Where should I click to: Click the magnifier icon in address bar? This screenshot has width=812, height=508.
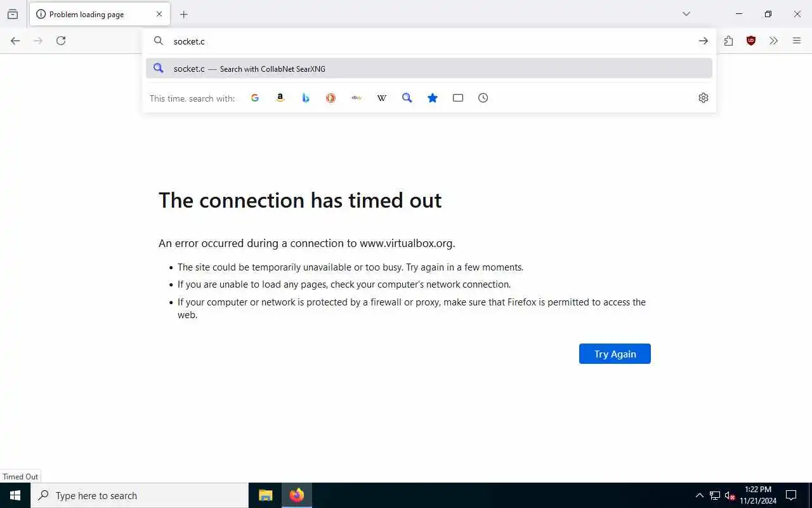(x=159, y=41)
